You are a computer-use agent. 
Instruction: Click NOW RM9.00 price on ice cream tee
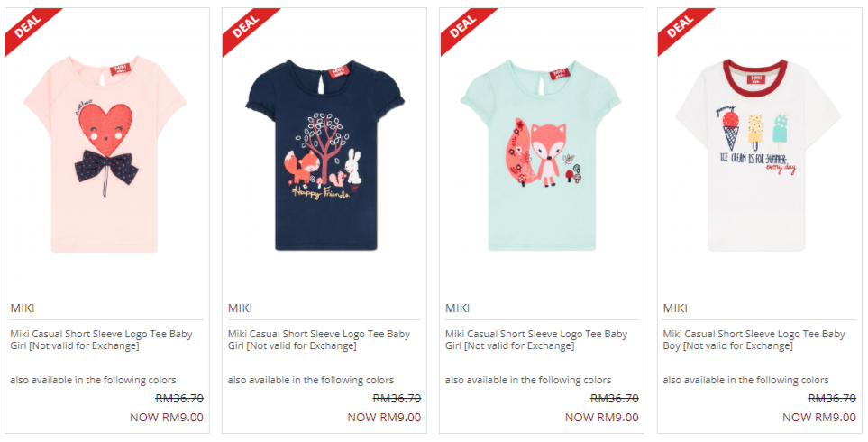pos(819,417)
